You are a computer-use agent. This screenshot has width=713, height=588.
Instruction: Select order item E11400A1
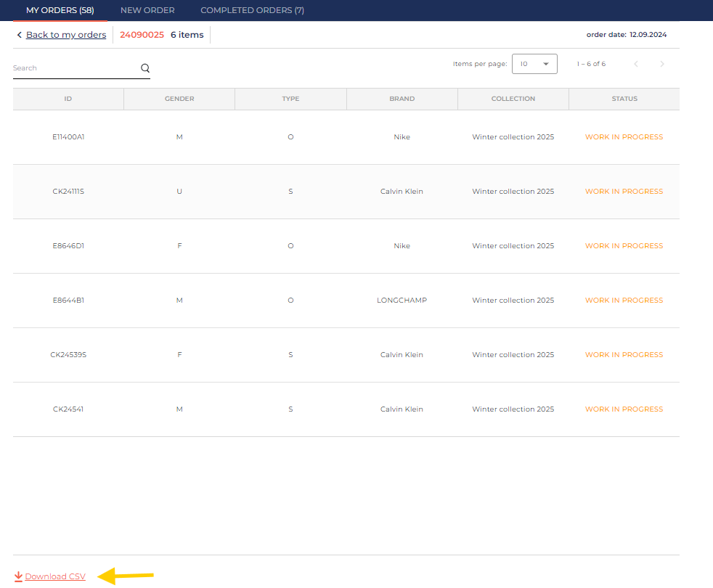tap(68, 137)
